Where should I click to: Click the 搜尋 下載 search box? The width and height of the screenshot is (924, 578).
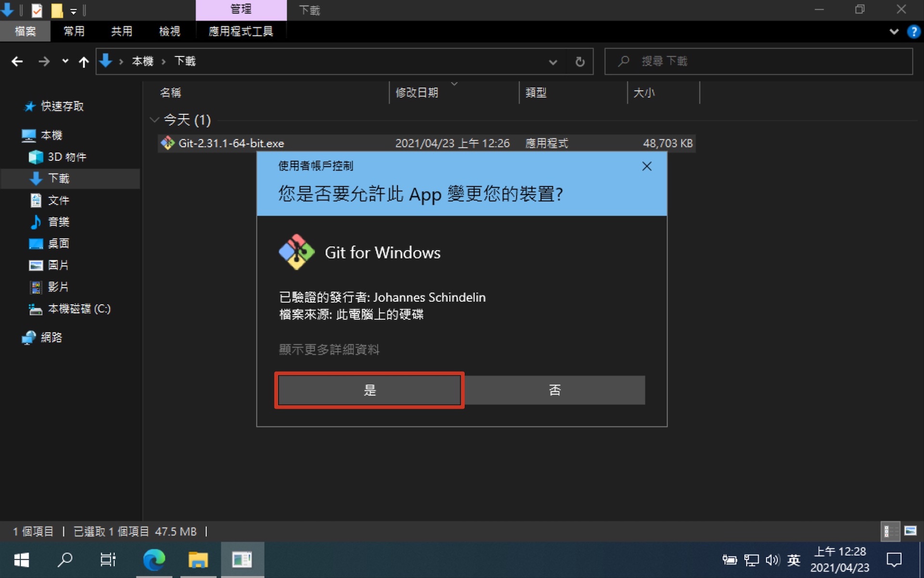tap(758, 61)
